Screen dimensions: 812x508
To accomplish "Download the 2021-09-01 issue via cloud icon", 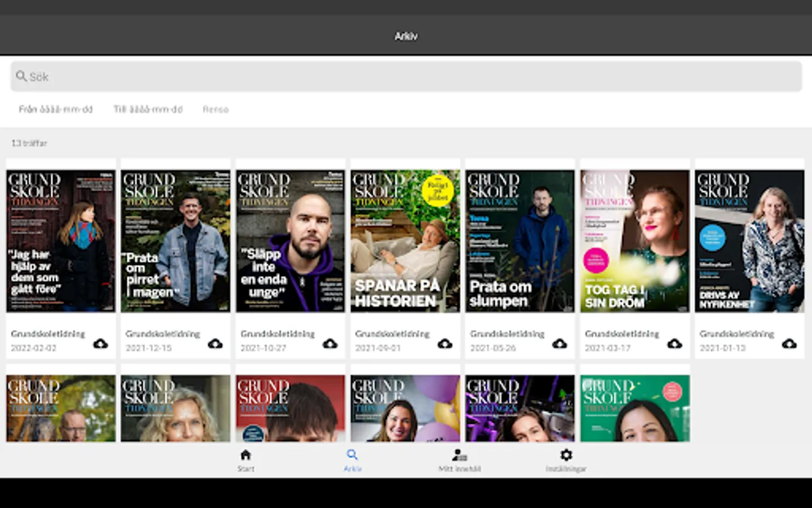I will tap(445, 344).
